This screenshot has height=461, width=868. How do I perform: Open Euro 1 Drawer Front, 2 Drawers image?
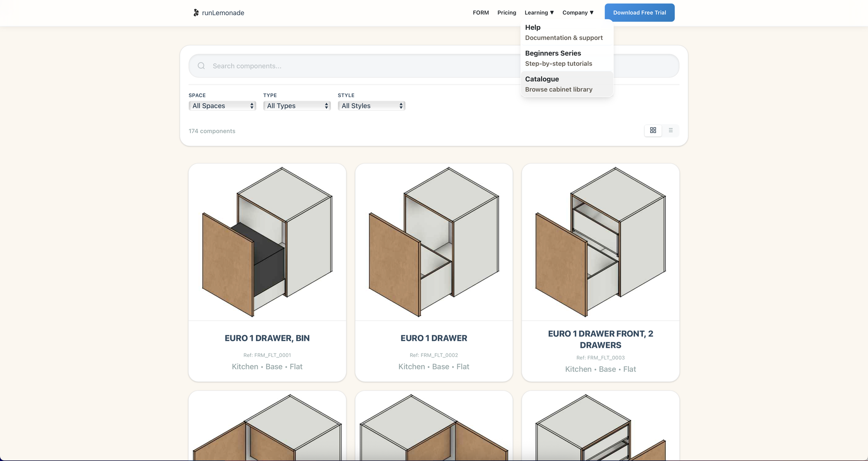click(x=601, y=242)
